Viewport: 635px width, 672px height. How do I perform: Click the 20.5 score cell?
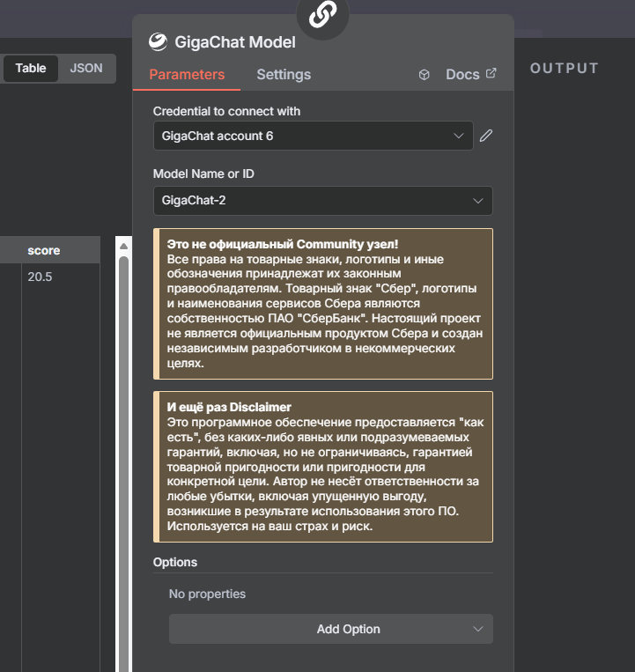point(40,277)
